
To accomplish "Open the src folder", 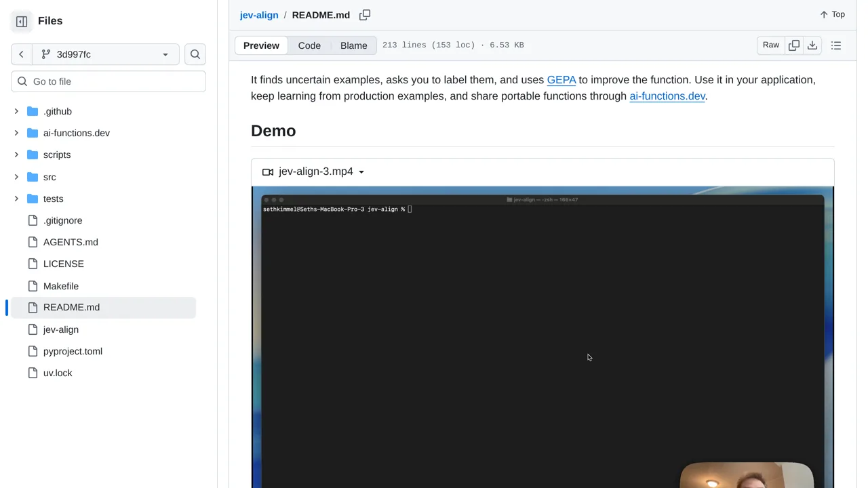I will pos(50,177).
